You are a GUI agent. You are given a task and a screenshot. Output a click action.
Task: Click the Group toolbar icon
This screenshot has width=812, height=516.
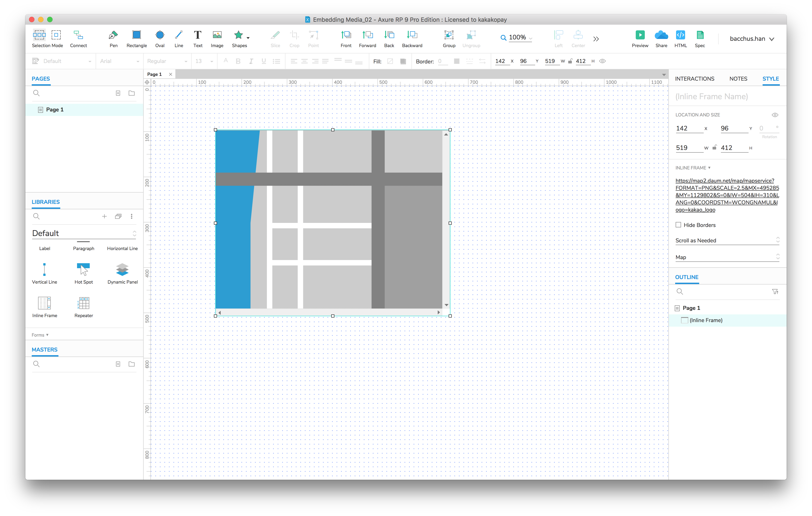[449, 35]
